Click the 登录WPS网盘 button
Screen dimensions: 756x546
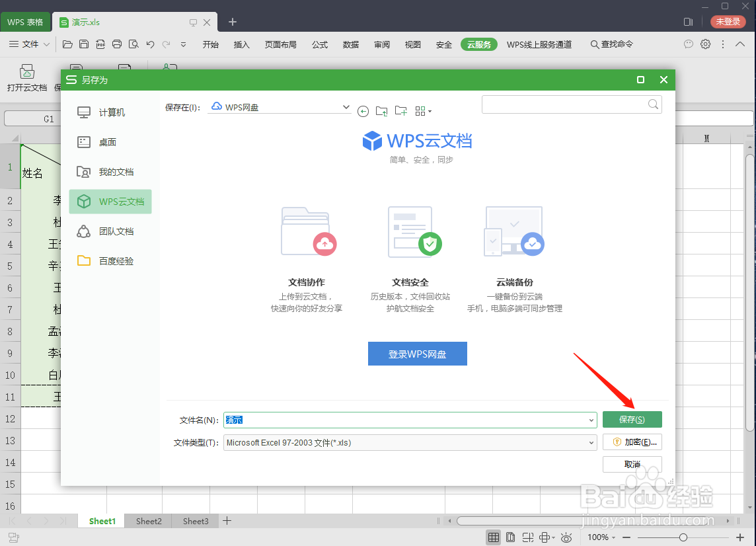(x=418, y=354)
